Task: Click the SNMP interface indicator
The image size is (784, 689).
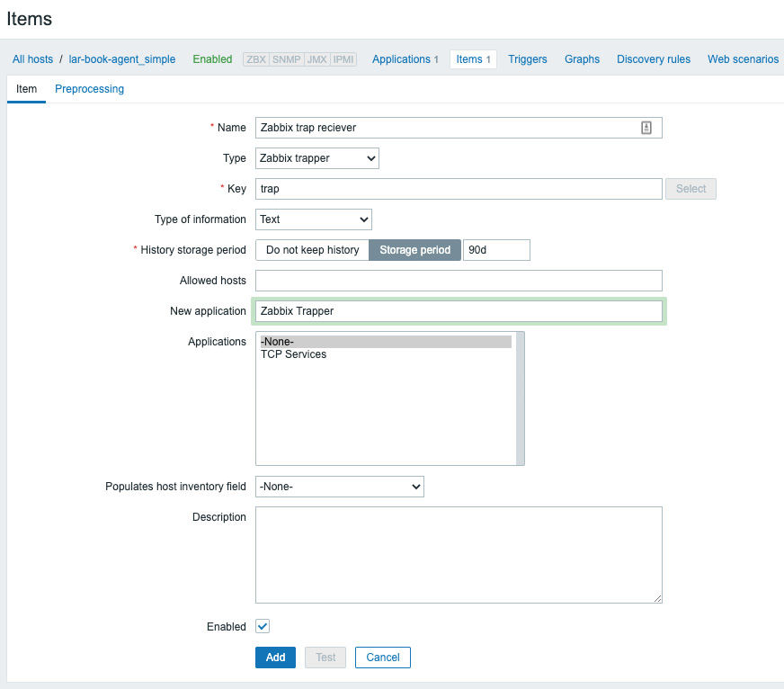Action: point(287,59)
